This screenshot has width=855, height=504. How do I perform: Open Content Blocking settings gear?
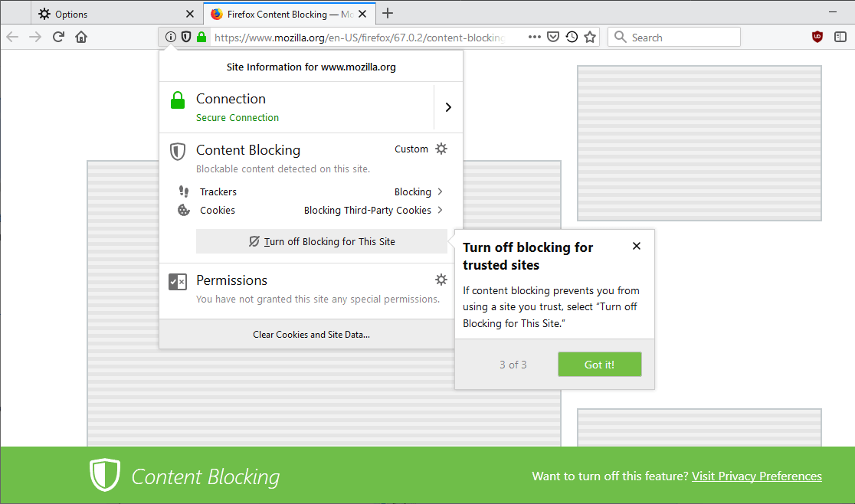441,149
